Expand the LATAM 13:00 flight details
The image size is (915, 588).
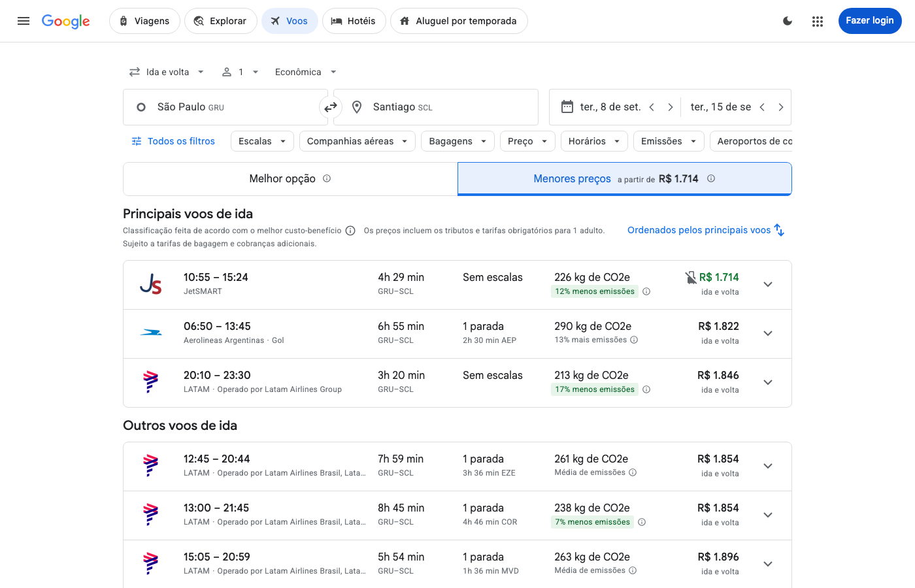(x=768, y=515)
